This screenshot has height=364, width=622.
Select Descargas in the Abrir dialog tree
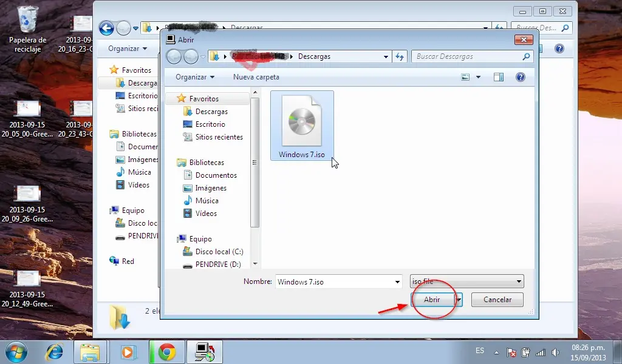pos(211,111)
